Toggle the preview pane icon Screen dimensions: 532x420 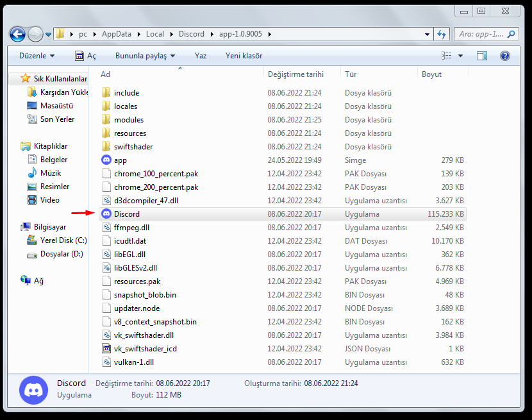pos(482,56)
